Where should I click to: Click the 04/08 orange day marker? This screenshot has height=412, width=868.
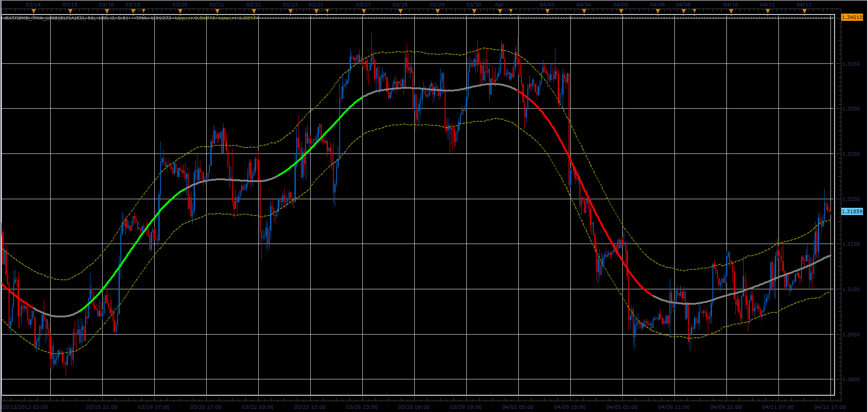click(x=683, y=10)
